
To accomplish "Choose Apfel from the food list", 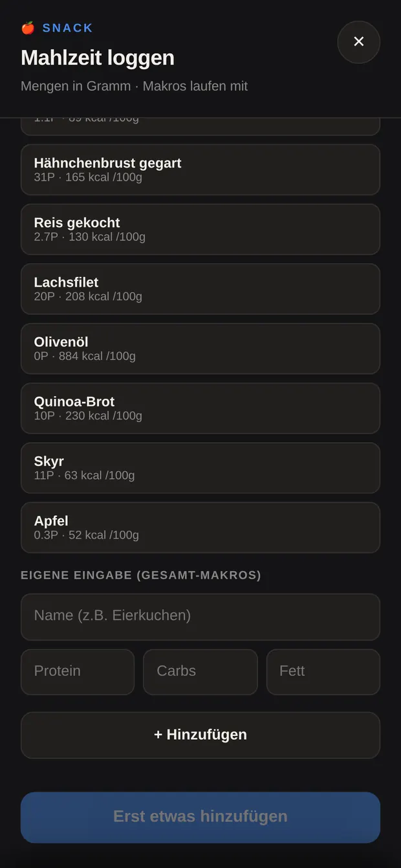I will click(x=200, y=527).
